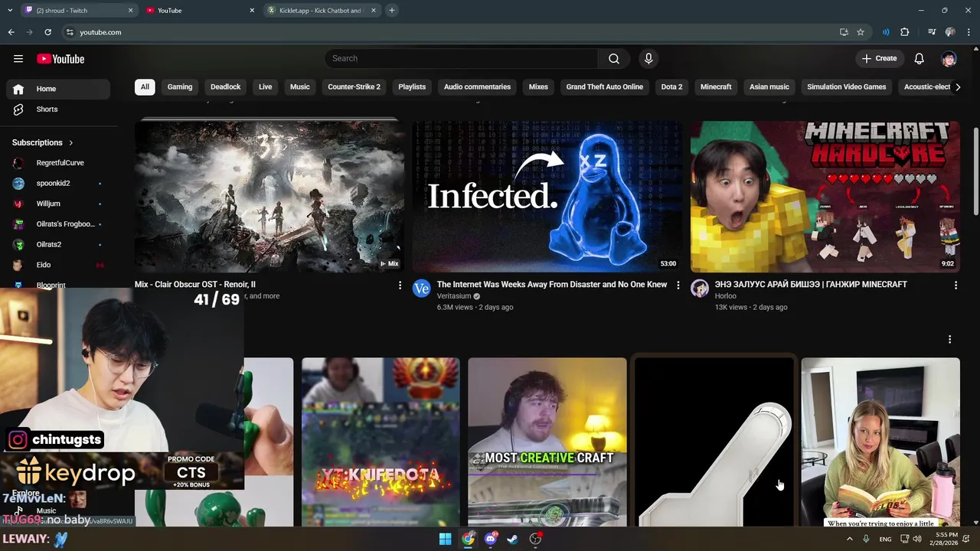Open spoonkid2 subscription channel
This screenshot has width=980, height=551.
(59, 184)
